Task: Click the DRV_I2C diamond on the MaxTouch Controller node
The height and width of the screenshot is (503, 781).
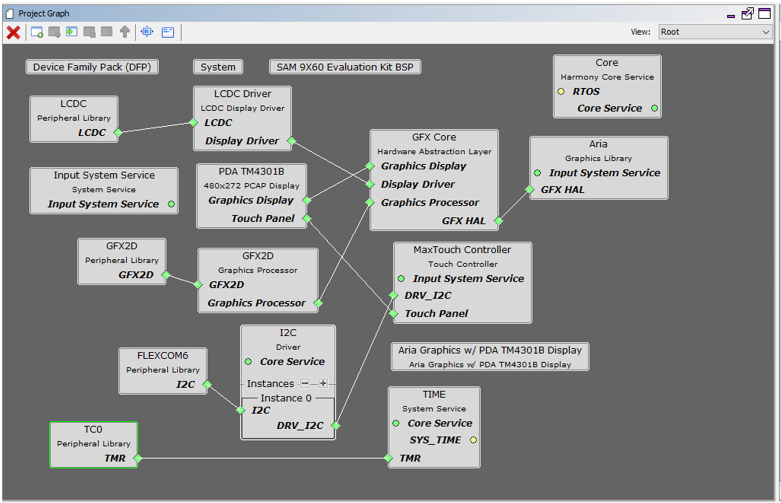Action: (393, 295)
